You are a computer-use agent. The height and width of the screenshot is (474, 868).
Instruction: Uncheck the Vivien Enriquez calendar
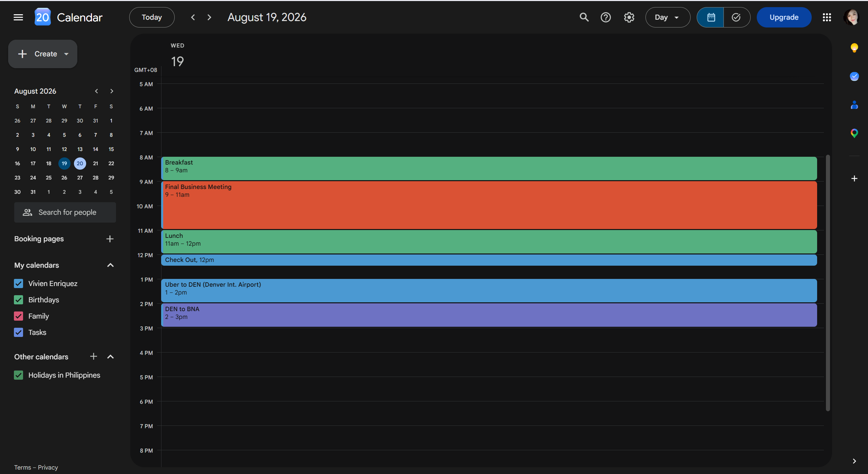click(x=19, y=283)
